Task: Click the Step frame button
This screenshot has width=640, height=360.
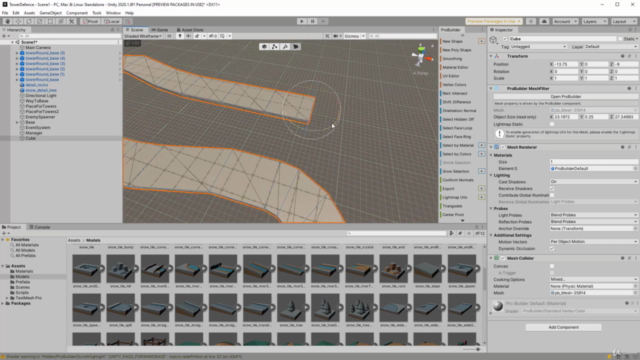Action: [323, 21]
